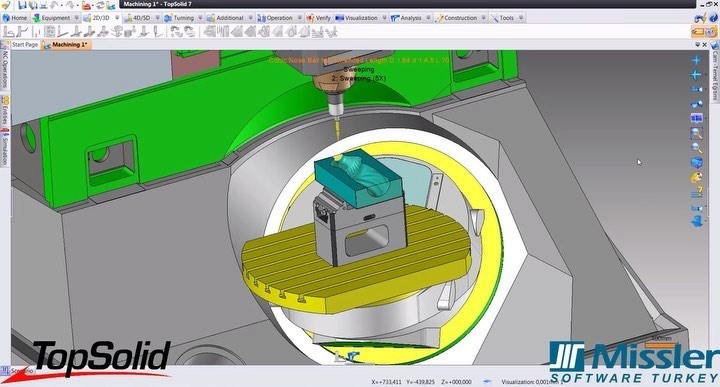
Task: Open the Operation tab dropdown arrow
Action: point(299,18)
